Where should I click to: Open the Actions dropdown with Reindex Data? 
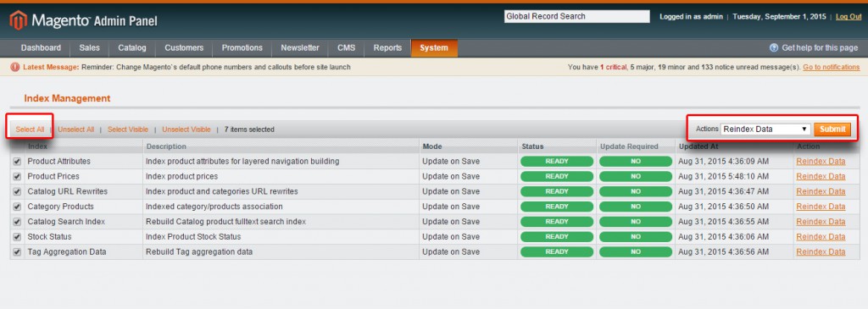click(765, 130)
